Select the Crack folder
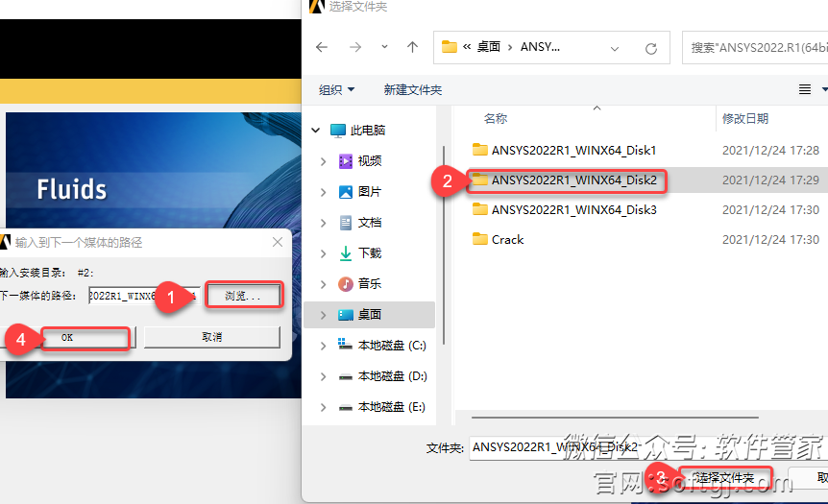 click(x=507, y=240)
